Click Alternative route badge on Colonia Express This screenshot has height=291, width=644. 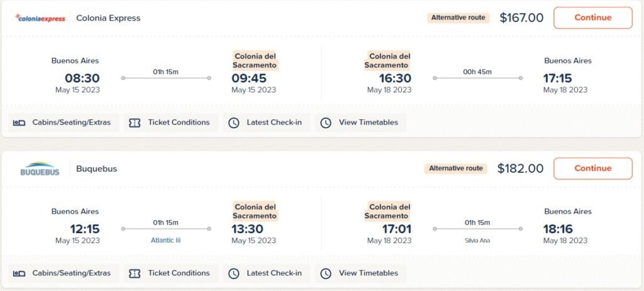click(x=458, y=18)
